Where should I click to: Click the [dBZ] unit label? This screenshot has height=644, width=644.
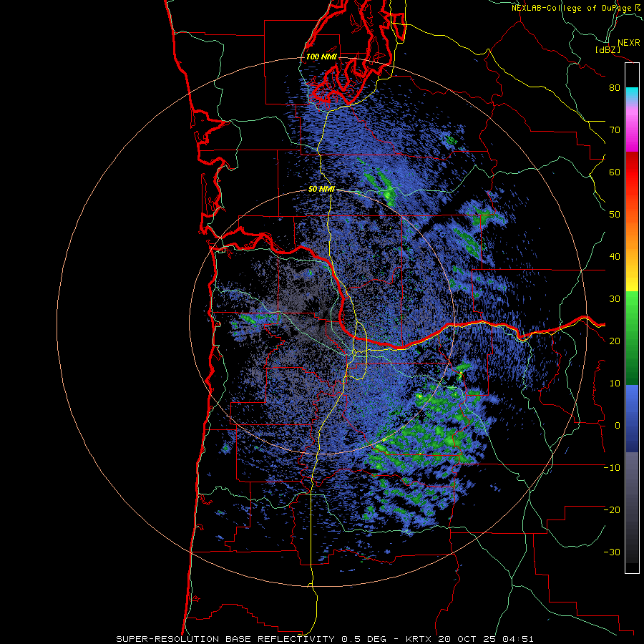coord(608,49)
